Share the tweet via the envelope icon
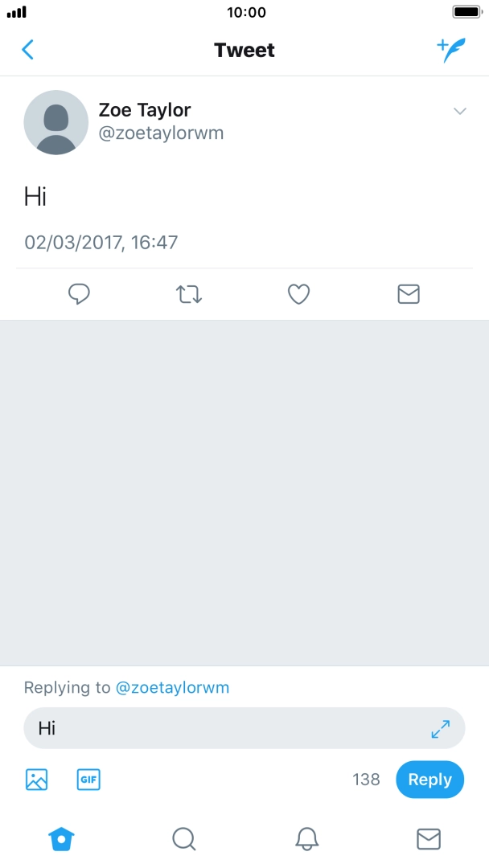Viewport: 489px width, 868px height. 408,294
